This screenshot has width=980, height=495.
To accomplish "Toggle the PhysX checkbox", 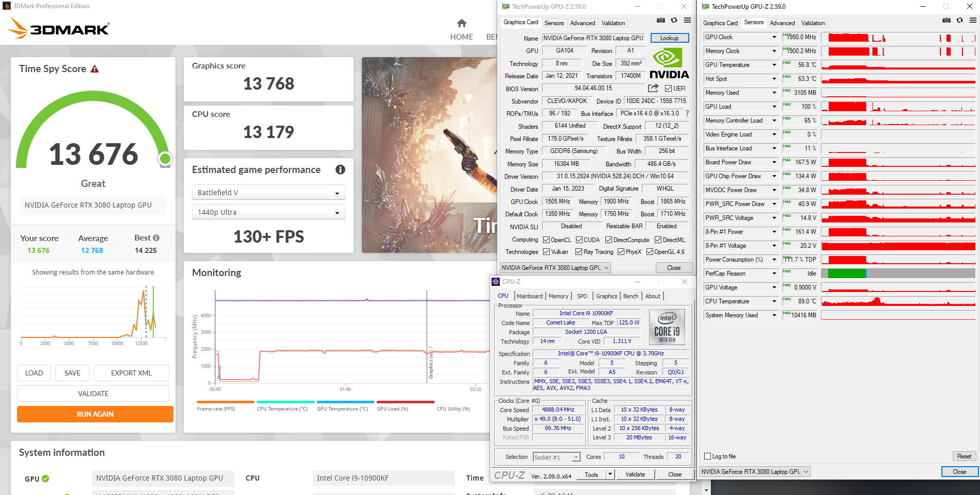I will (x=621, y=252).
